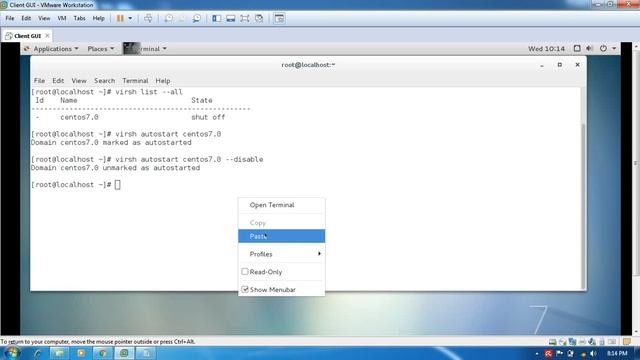Click the VMware Workstation taskbar icon
This screenshot has width=640, height=360.
tap(124, 353)
